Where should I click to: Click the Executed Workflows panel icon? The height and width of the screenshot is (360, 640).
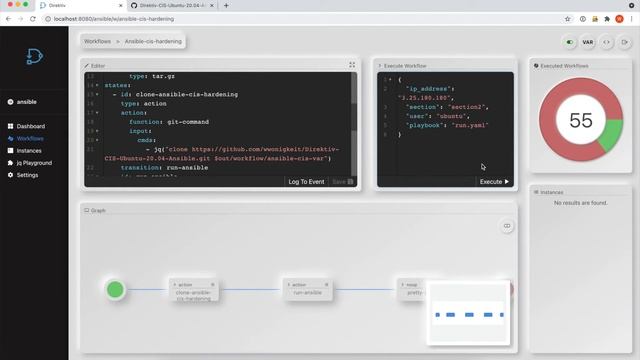536,66
